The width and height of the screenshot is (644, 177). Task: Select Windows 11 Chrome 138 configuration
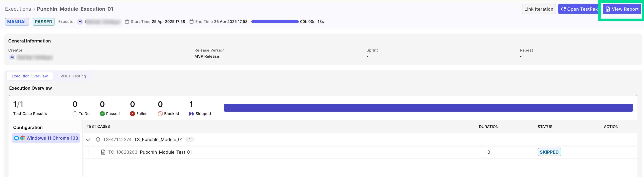click(x=46, y=138)
